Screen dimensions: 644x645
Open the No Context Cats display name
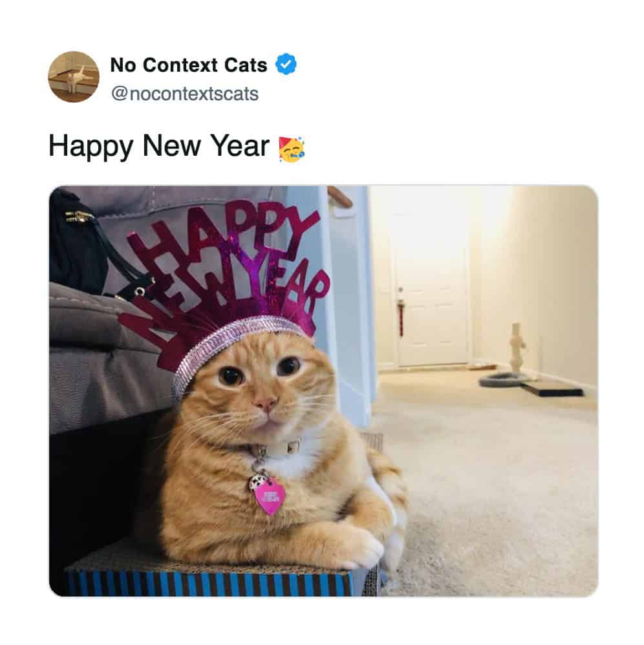coord(189,65)
